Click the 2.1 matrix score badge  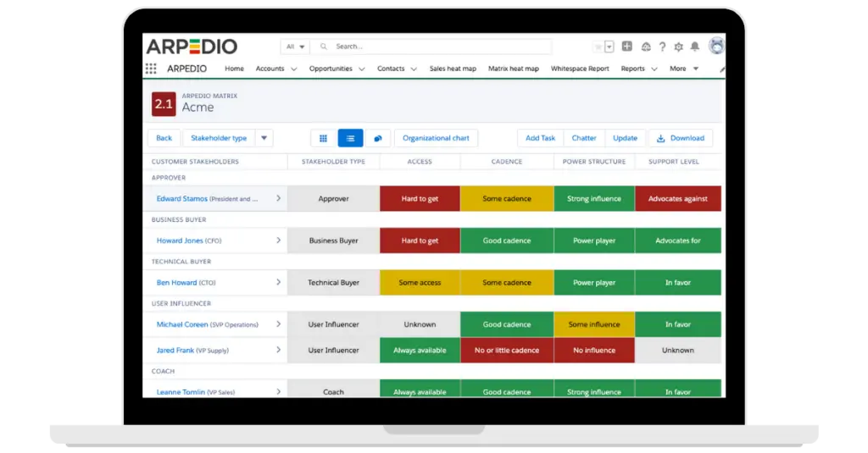[x=164, y=104]
